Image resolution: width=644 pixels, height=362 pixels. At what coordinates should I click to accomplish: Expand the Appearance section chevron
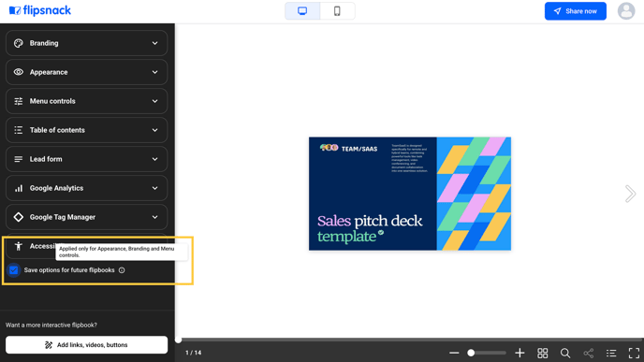click(154, 72)
